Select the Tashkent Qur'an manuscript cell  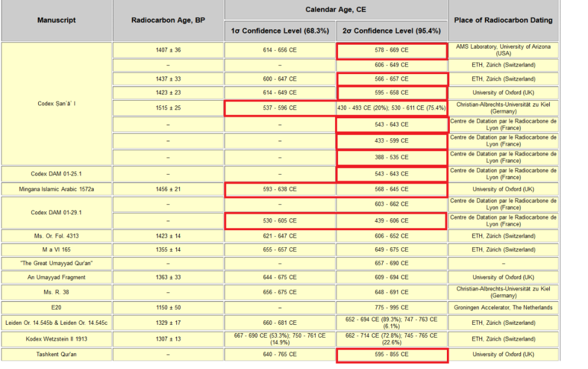click(56, 354)
